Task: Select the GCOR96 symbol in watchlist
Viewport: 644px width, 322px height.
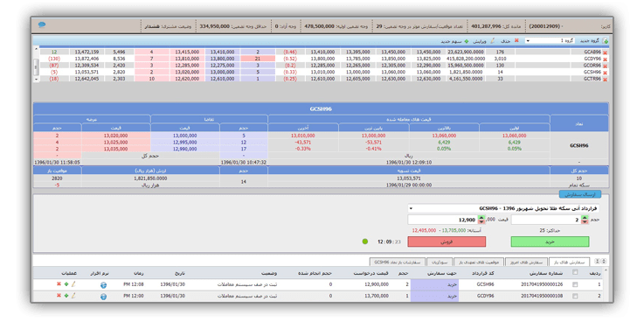Action: pyautogui.click(x=593, y=66)
